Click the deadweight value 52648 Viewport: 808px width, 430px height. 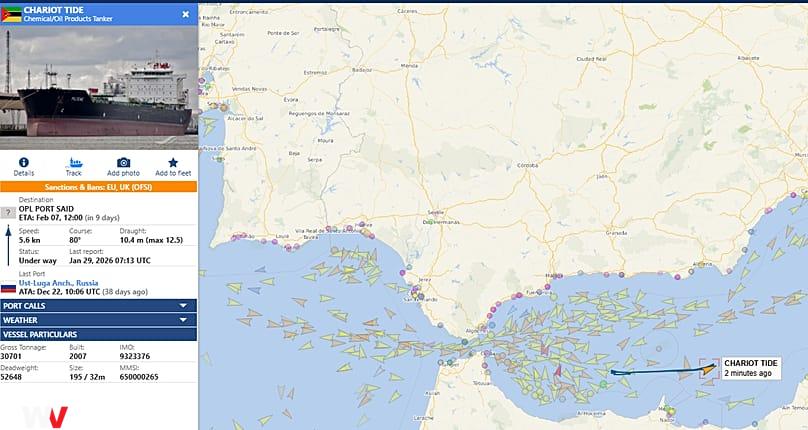coord(11,377)
